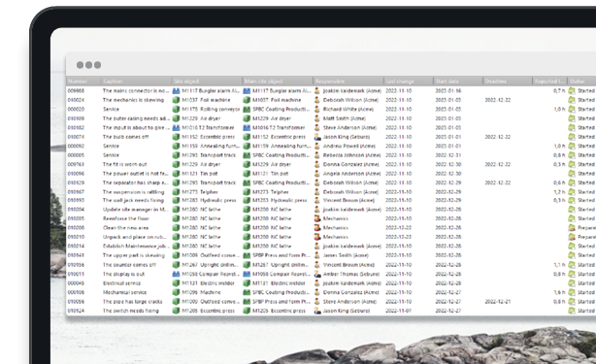Click the Prepared status icon in the 'Clean the new area' row

(572, 227)
